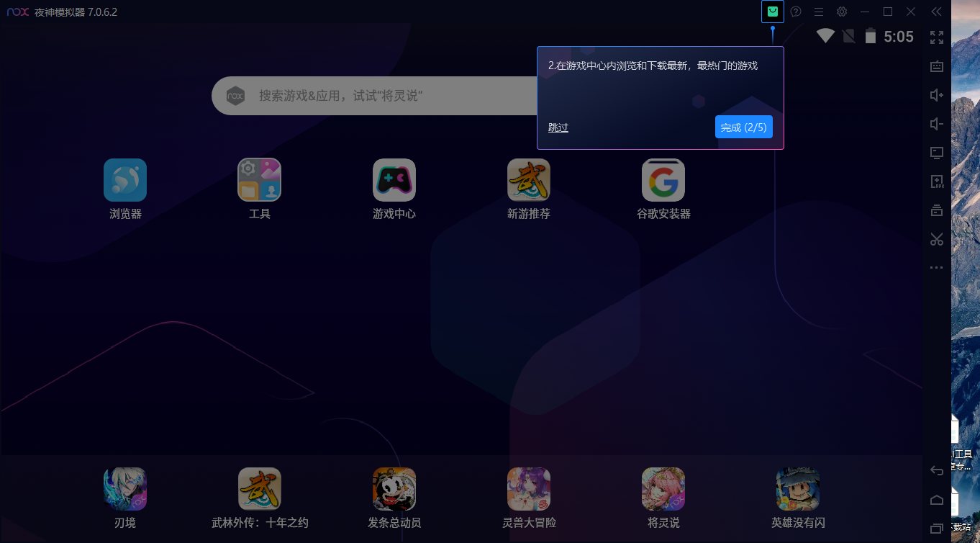This screenshot has width=980, height=543.
Task: Open the 工具 tools folder
Action: 260,180
